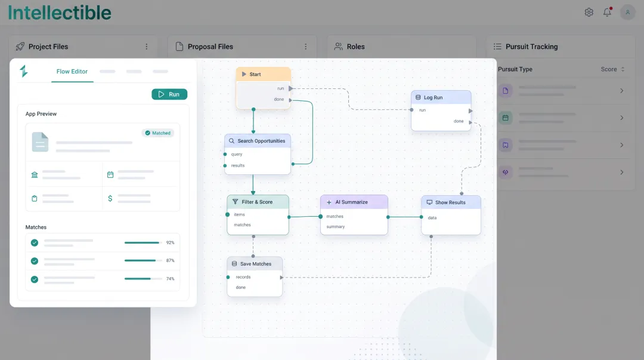Select the Show Results node header
Screen dimensions: 644x360
pos(451,202)
